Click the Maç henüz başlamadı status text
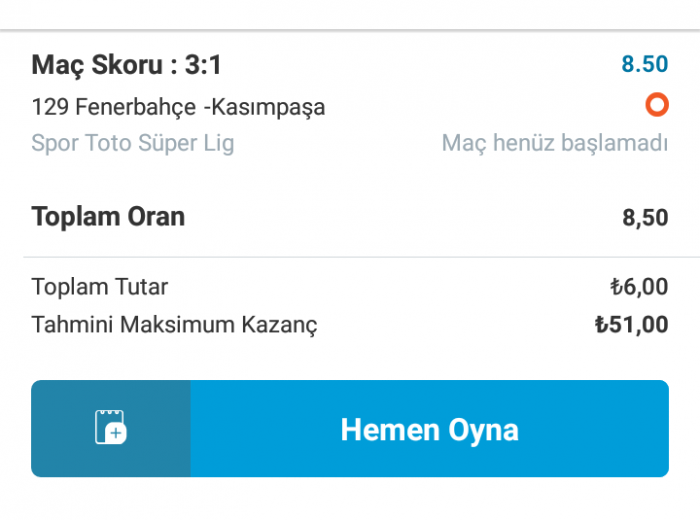Viewport: 700px width, 520px height. pos(554,143)
